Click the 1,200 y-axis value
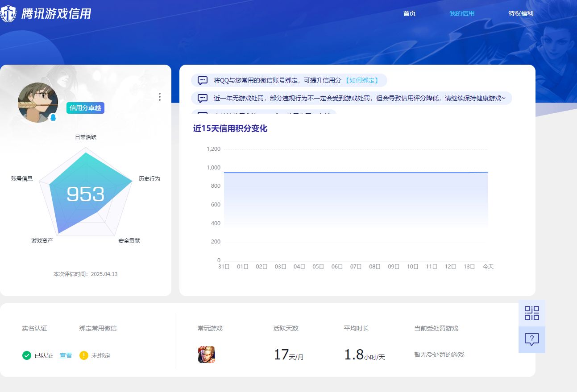Image resolution: width=577 pixels, height=392 pixels. (213, 149)
